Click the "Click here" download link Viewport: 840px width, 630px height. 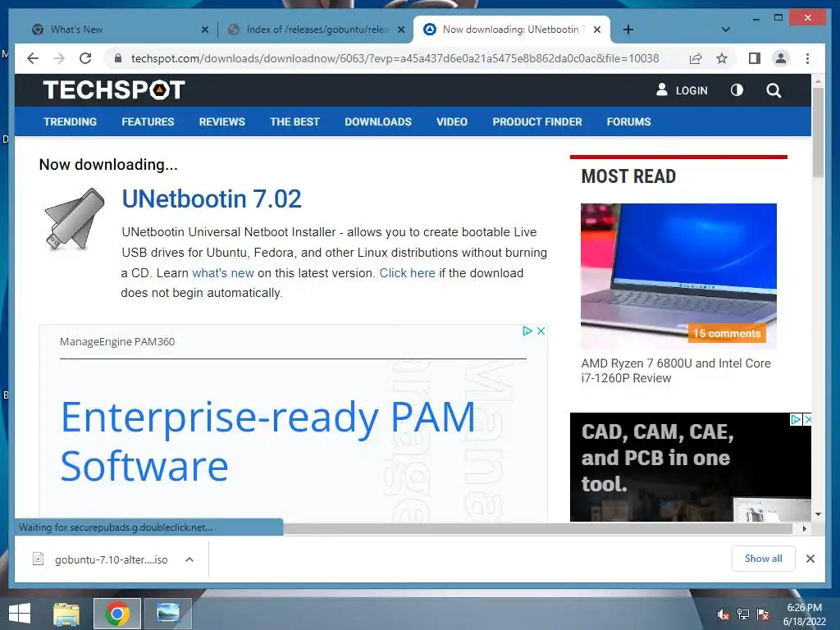click(407, 272)
